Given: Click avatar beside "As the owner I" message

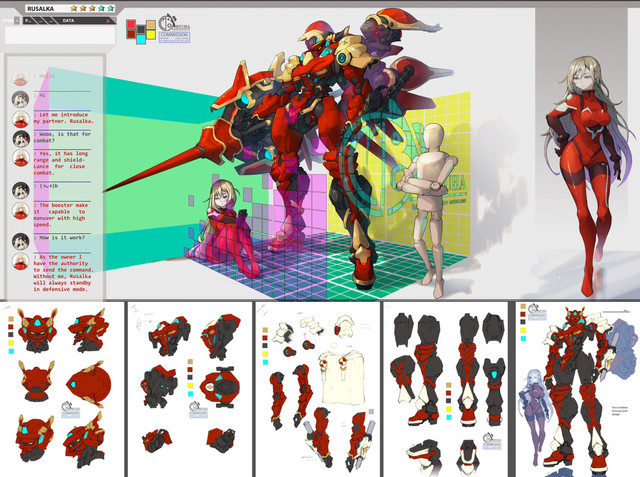Looking at the screenshot, I should (x=20, y=261).
